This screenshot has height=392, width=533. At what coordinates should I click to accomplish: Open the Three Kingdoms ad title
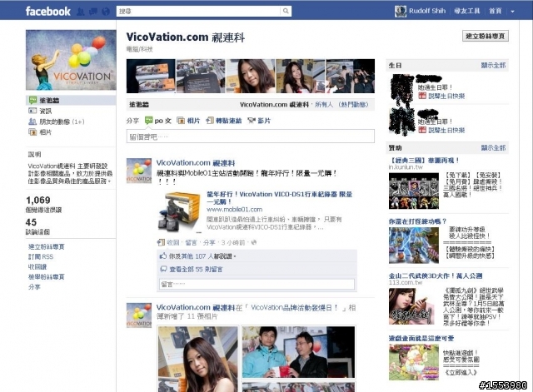[x=424, y=161]
